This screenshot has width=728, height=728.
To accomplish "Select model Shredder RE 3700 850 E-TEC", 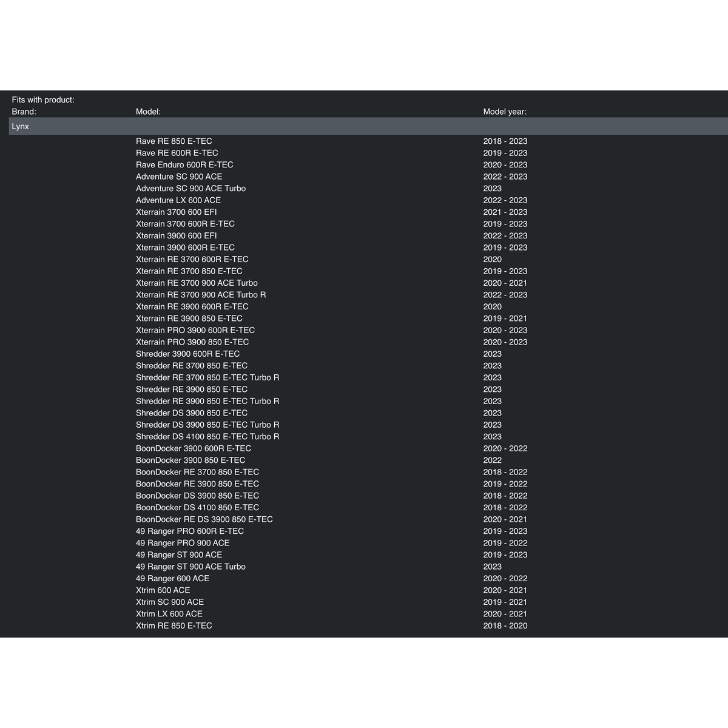I will click(192, 366).
